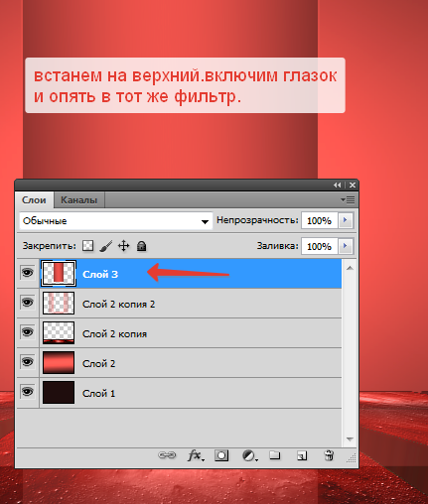Screen dimensions: 428x504
Task: Create a new adjustment layer icon
Action: tap(249, 455)
